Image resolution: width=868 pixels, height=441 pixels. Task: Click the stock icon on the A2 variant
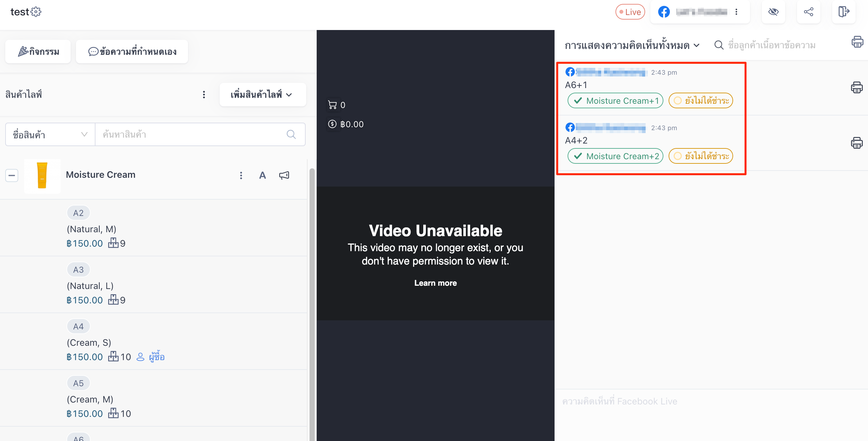point(113,243)
